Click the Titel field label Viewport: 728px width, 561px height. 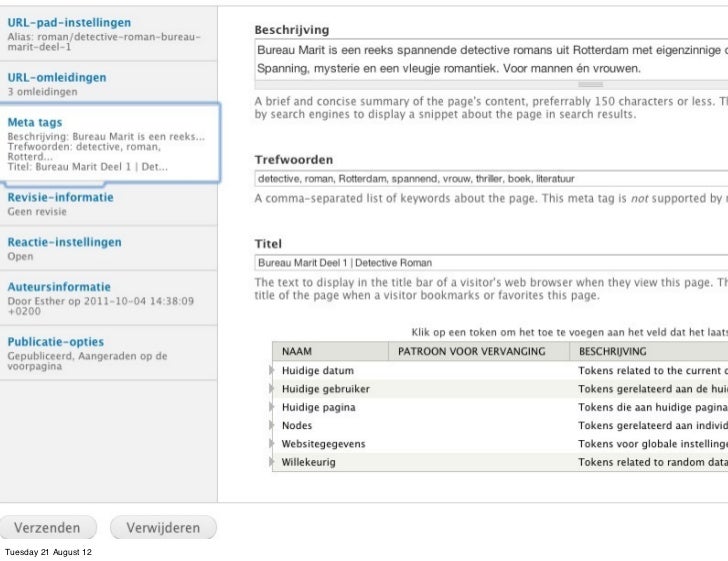tap(268, 243)
